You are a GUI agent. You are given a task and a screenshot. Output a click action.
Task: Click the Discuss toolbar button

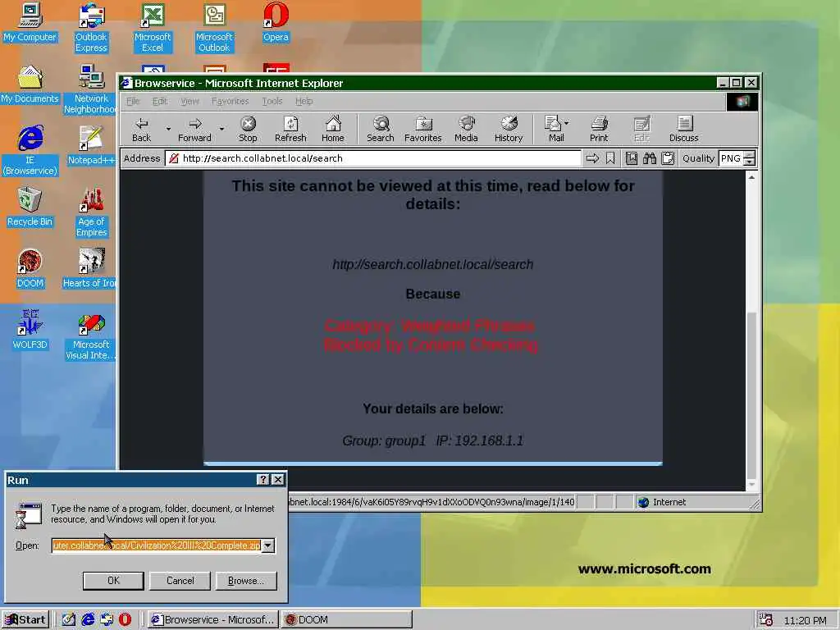683,129
